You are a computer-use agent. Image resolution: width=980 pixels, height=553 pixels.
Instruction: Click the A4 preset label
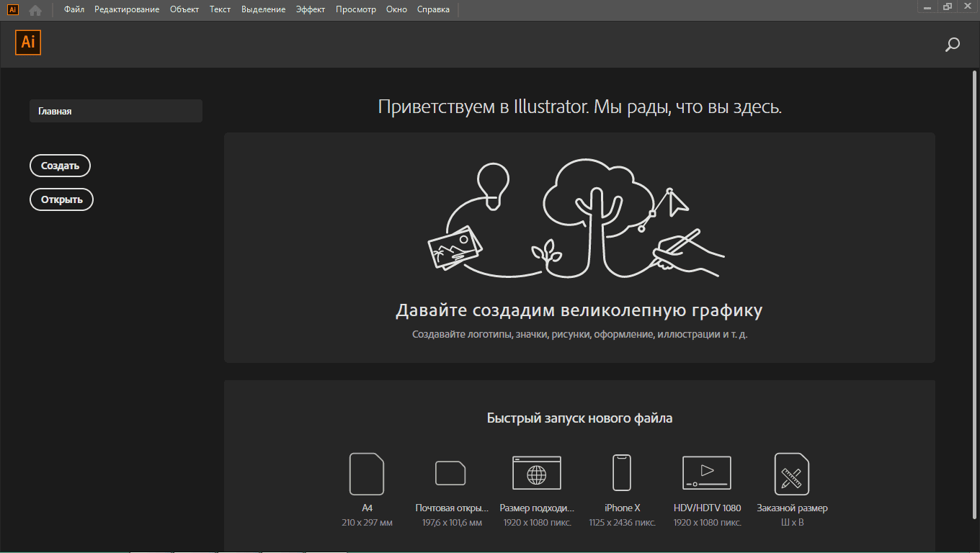coord(367,508)
